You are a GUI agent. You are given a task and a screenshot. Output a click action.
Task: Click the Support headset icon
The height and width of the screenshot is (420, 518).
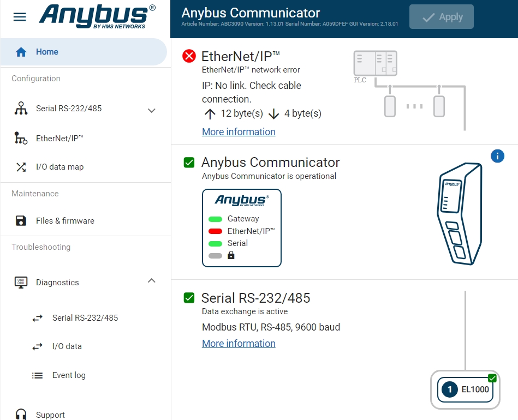tap(21, 415)
